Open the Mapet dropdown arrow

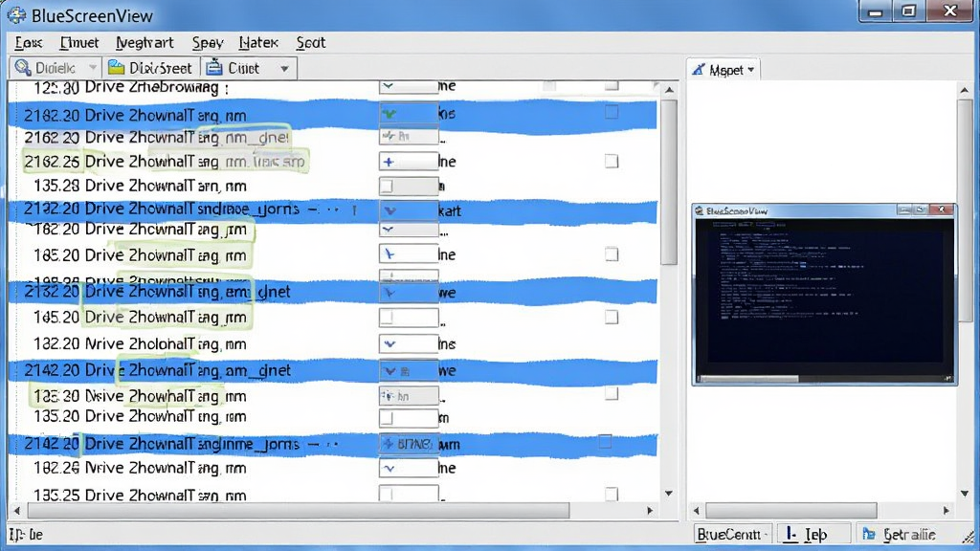click(750, 70)
